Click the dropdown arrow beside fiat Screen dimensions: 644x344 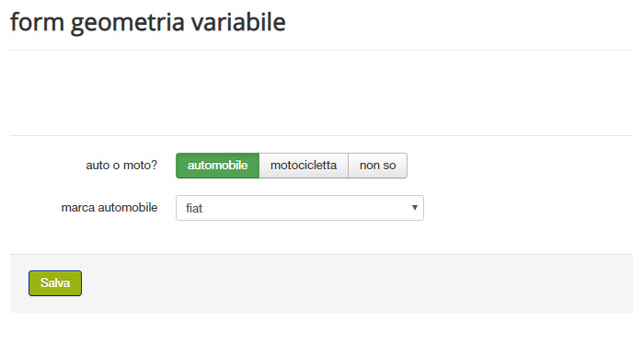point(415,208)
